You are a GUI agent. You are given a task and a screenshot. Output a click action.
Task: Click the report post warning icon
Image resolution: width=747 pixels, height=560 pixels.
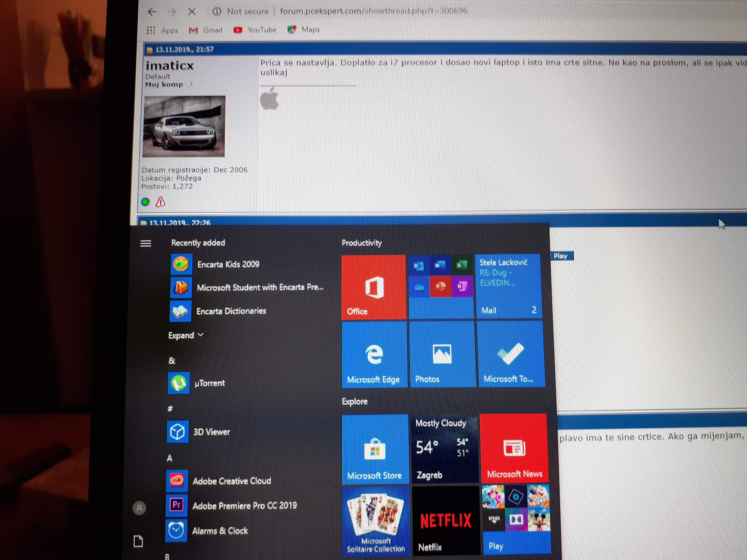point(160,202)
